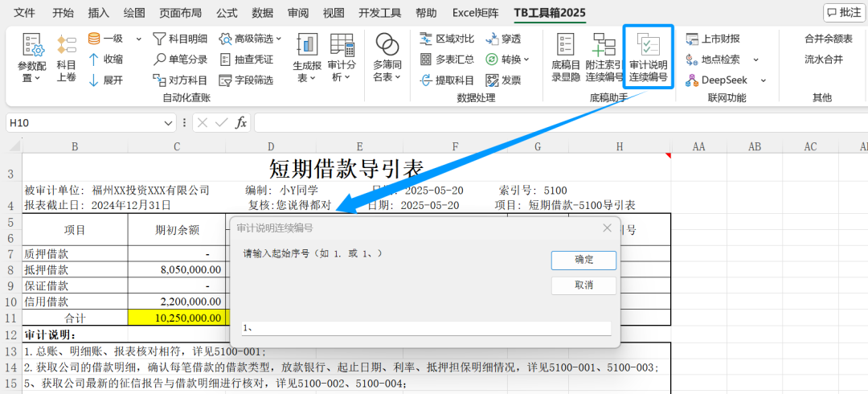Click the 取消 button in dialog
The height and width of the screenshot is (394, 868).
tap(584, 285)
